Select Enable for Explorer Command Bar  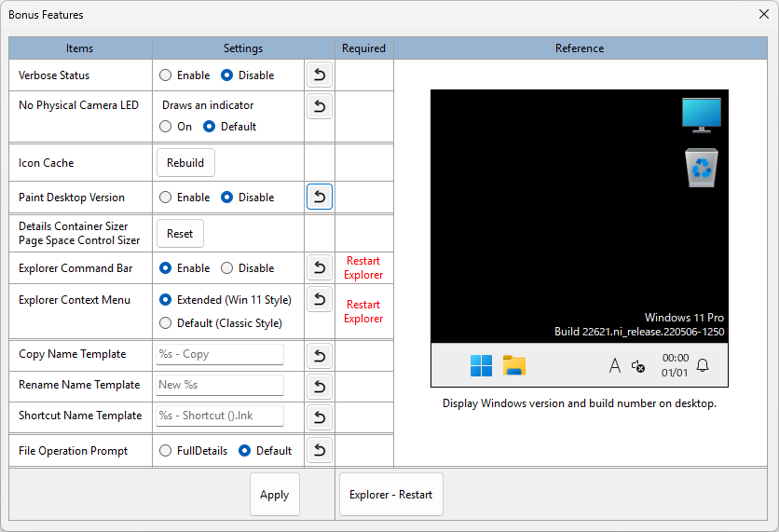pyautogui.click(x=184, y=268)
